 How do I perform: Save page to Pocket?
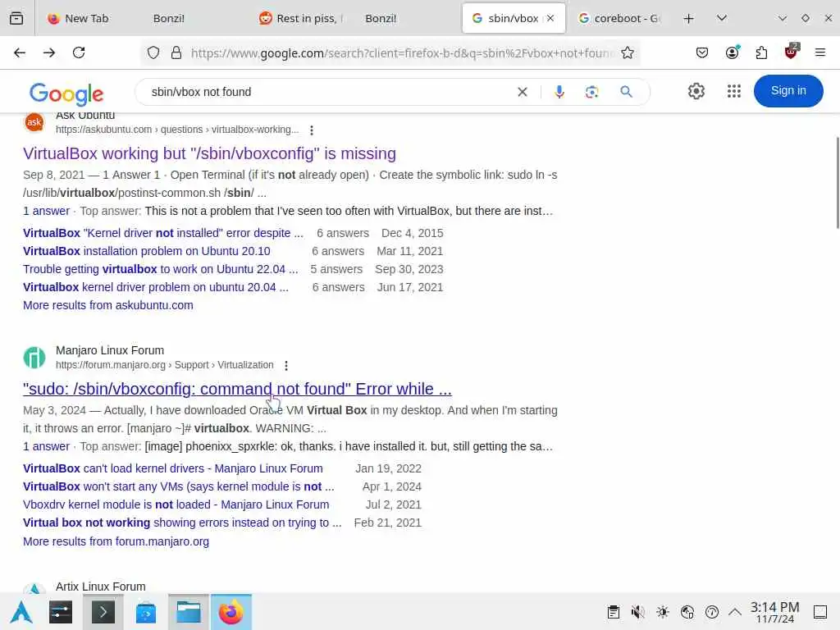coord(702,52)
